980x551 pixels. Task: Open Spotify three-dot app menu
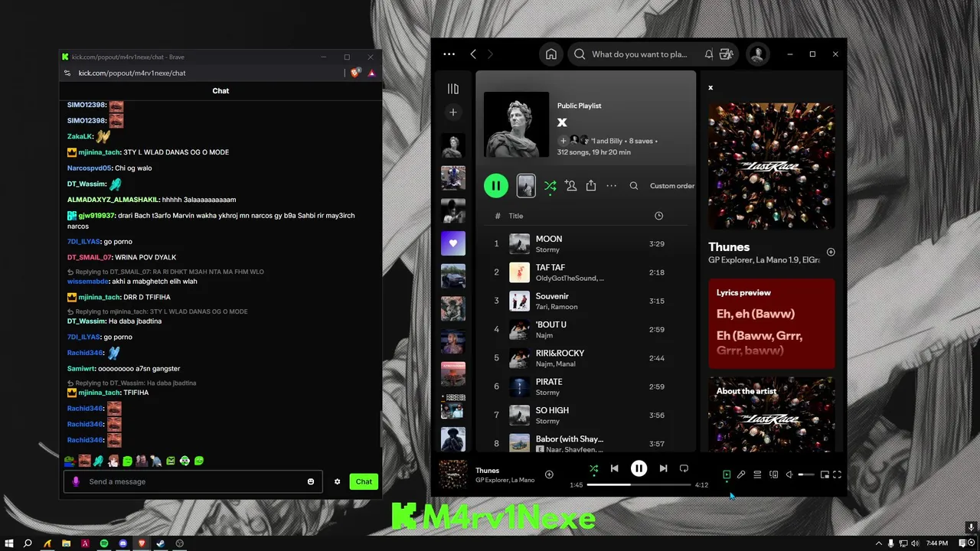click(x=449, y=54)
